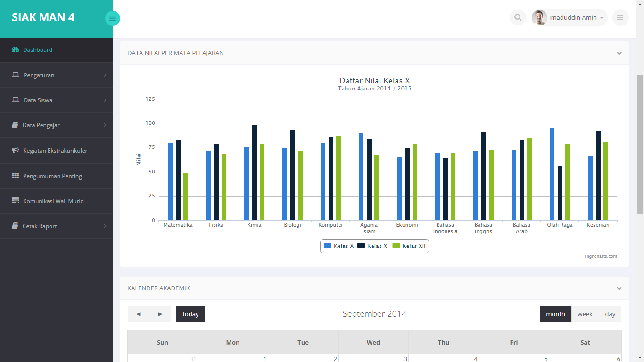
Task: Toggle Kelas X series in chart legend
Action: click(x=339, y=246)
